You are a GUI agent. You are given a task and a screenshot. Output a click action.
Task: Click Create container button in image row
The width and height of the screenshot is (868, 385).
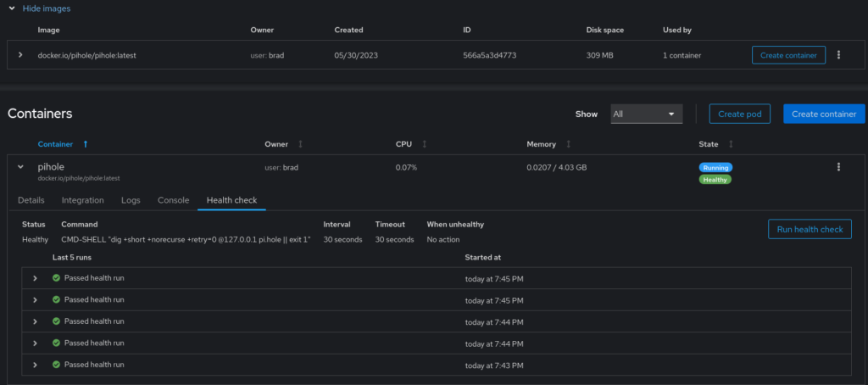coord(788,55)
